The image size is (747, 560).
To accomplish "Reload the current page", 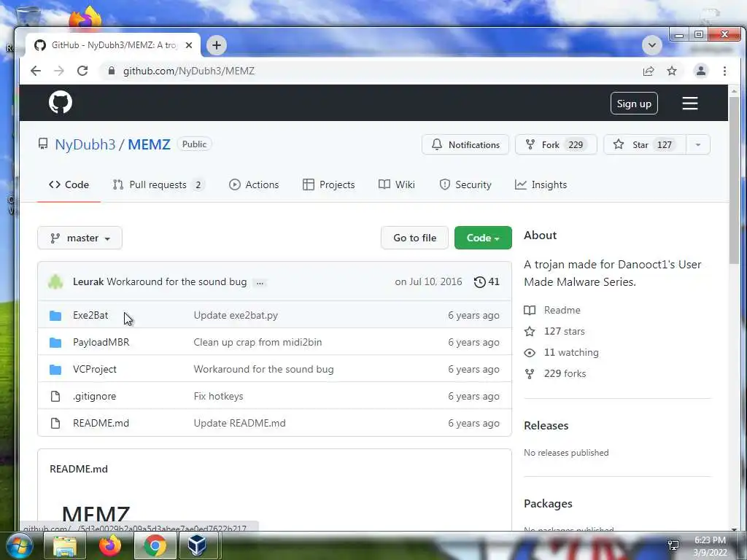I will (82, 71).
